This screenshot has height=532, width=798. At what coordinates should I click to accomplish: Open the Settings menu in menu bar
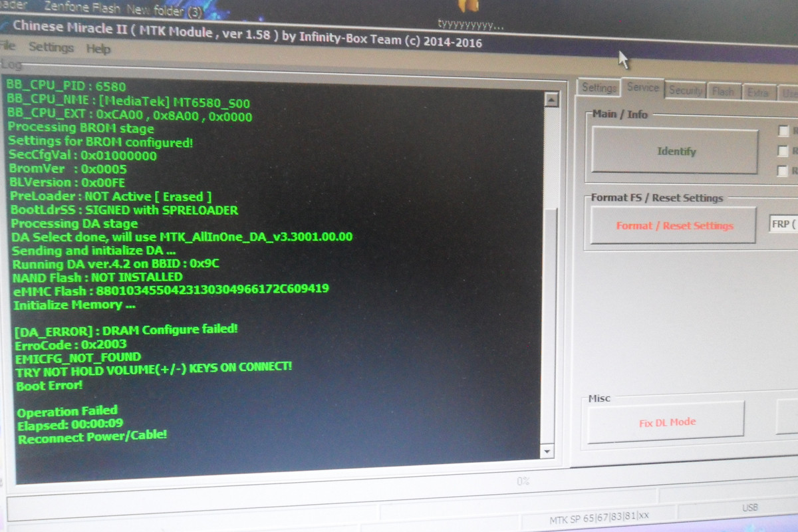(51, 48)
